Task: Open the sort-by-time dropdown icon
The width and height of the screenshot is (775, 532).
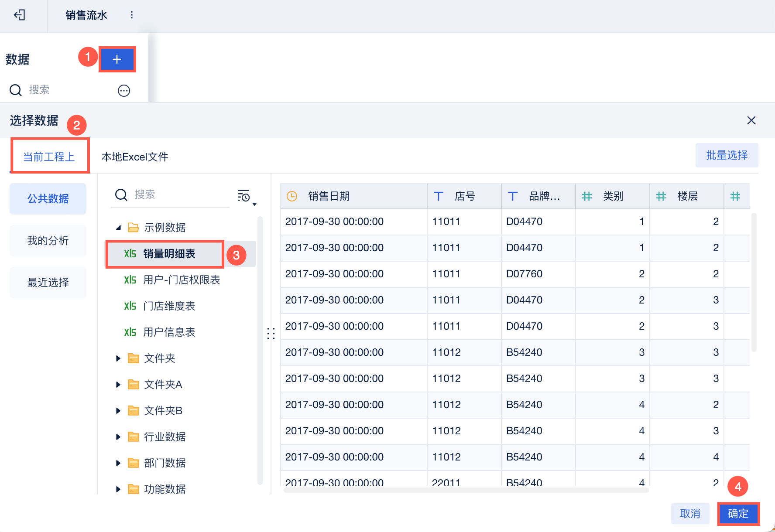Action: (247, 197)
